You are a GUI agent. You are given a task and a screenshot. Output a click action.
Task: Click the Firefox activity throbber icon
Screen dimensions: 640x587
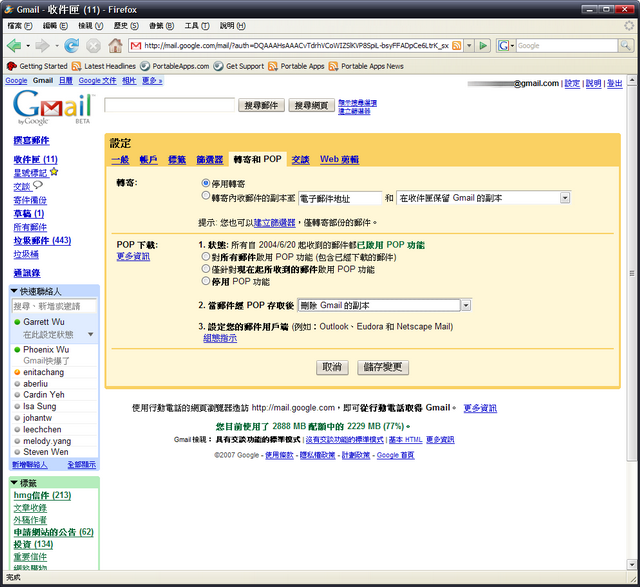click(629, 26)
